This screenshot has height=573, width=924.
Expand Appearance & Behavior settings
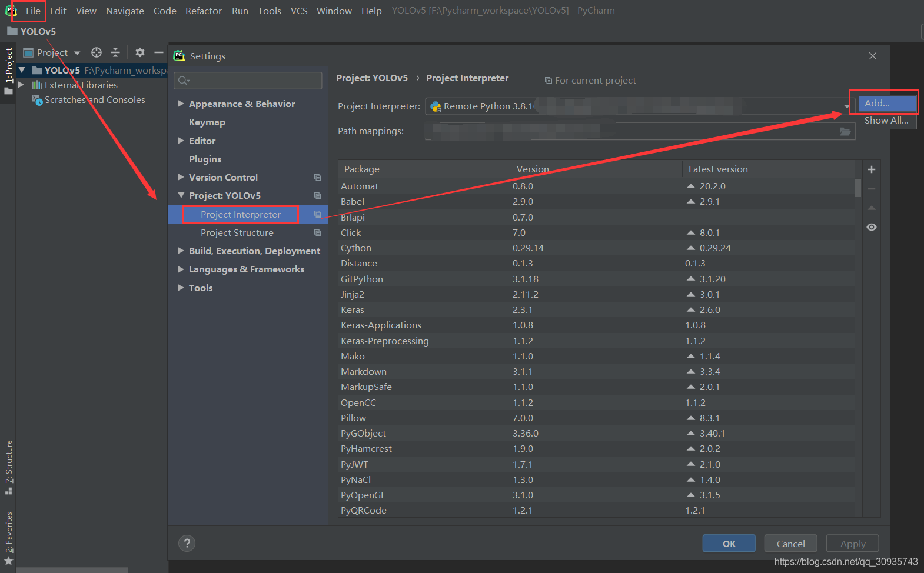click(181, 104)
